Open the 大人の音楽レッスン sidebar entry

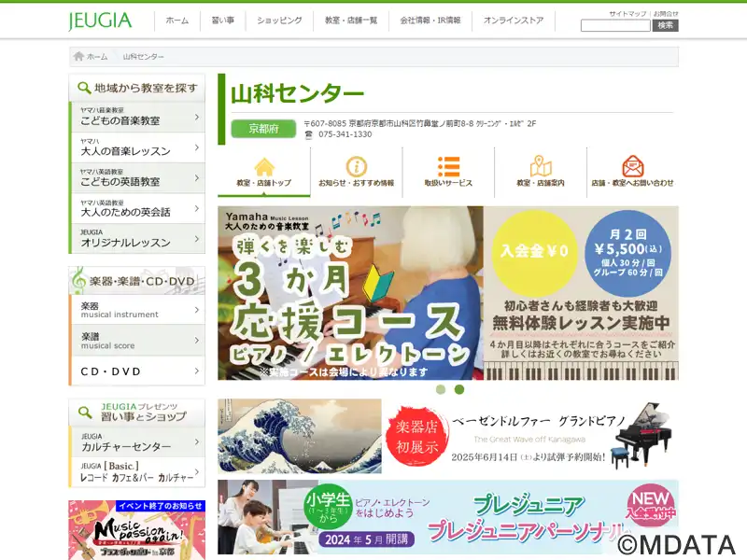click(x=137, y=147)
